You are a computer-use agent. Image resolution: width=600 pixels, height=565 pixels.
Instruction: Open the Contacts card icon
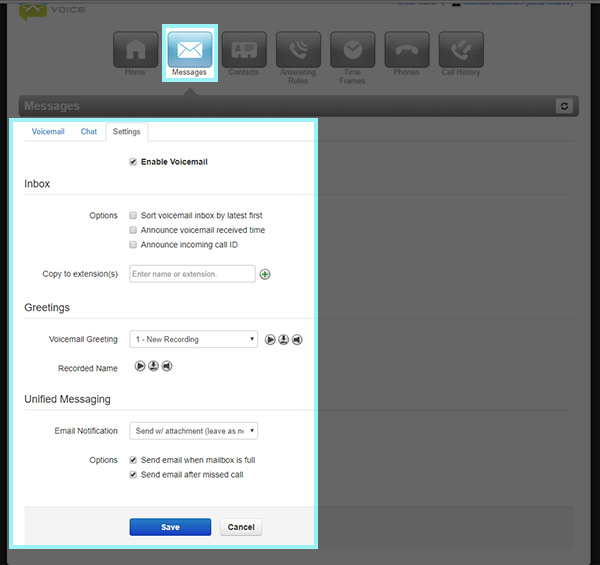tap(243, 49)
